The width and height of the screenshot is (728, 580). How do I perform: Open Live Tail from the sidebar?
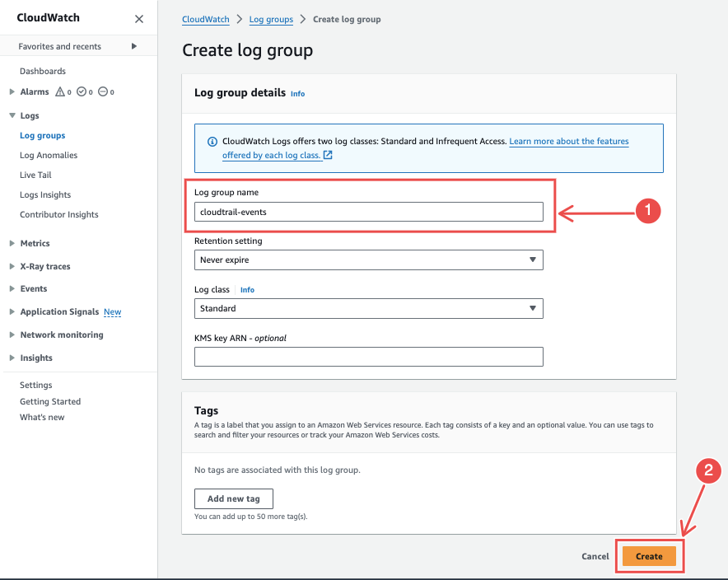click(35, 175)
